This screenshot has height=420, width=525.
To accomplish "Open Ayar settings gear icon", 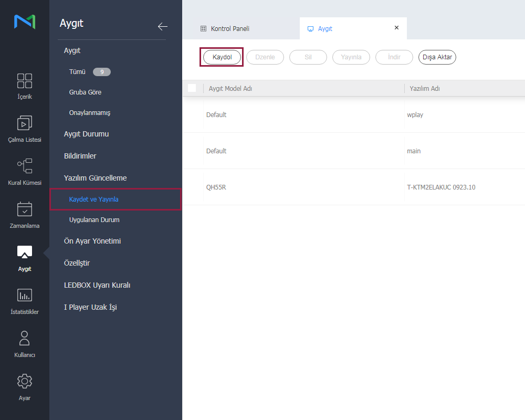I will [25, 387].
